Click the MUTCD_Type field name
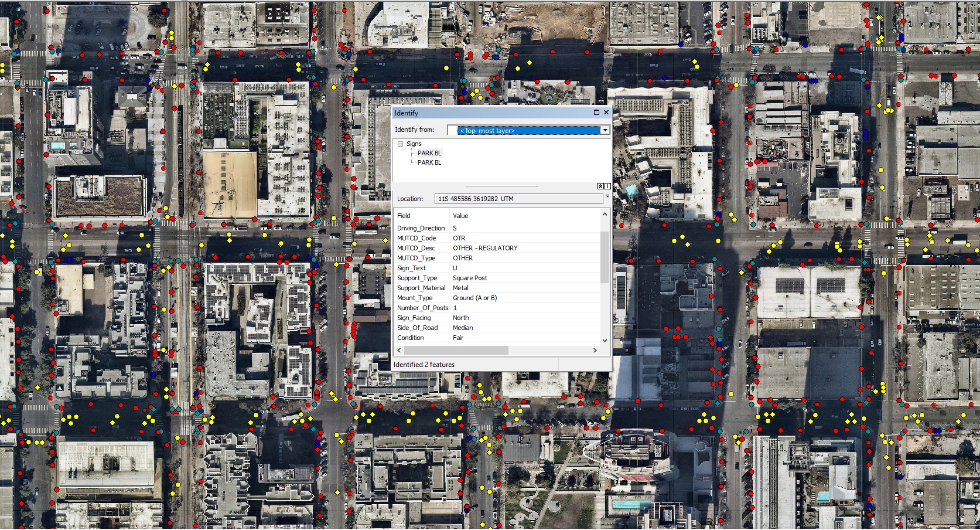 [x=416, y=258]
